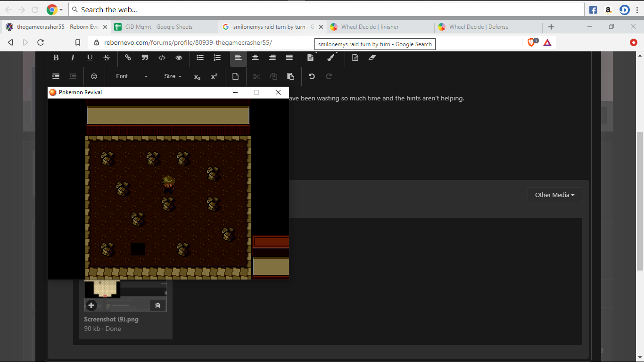Insert a spoiler with the eye icon
The height and width of the screenshot is (362, 644).
click(179, 58)
